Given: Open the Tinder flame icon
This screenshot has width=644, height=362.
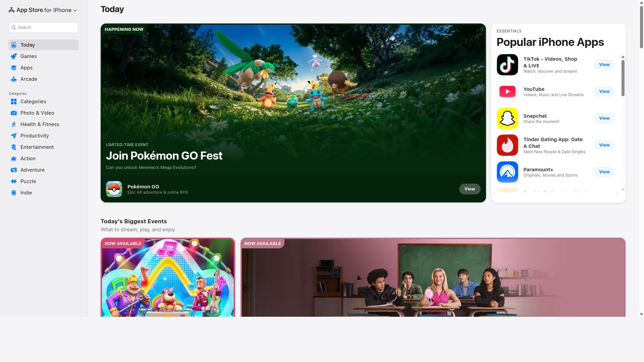Looking at the screenshot, I should tap(507, 145).
